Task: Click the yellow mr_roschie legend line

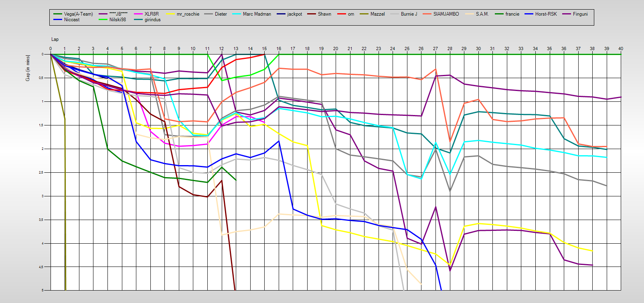Action: pos(170,14)
